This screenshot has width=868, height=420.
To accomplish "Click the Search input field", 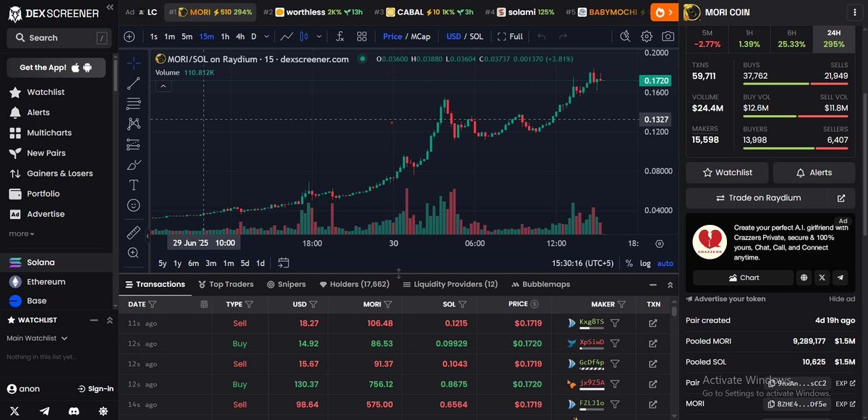I will tap(59, 38).
